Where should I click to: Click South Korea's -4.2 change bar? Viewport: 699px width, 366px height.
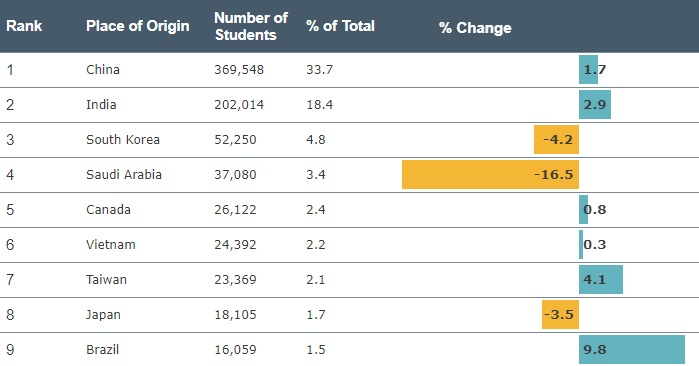(556, 140)
